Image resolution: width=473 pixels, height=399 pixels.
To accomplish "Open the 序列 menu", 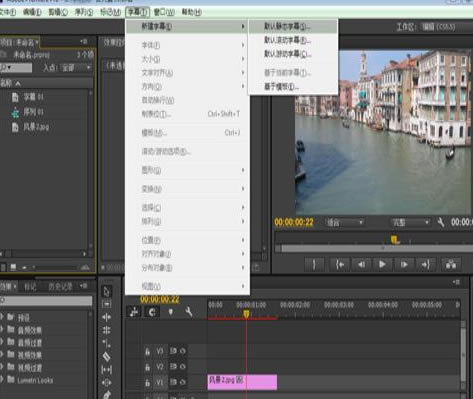I will click(84, 12).
